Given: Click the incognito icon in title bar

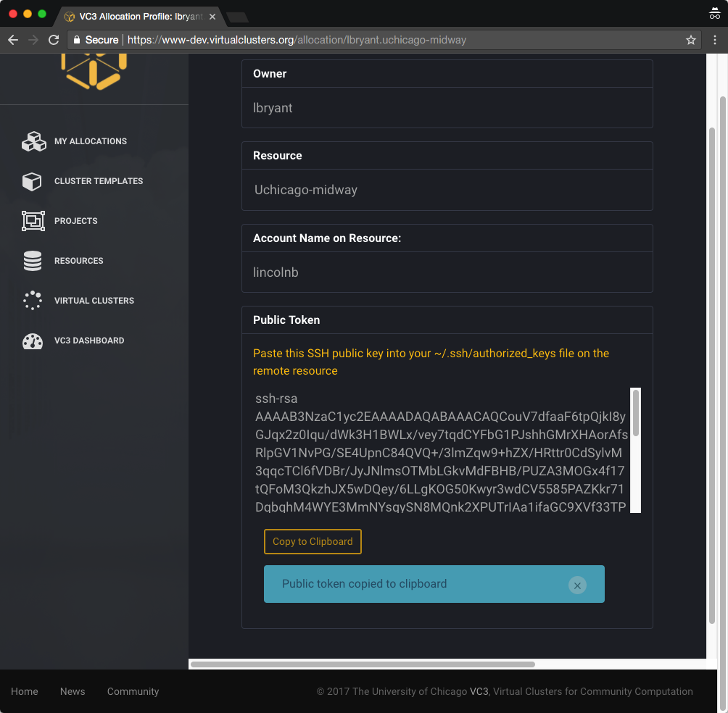Looking at the screenshot, I should 714,14.
